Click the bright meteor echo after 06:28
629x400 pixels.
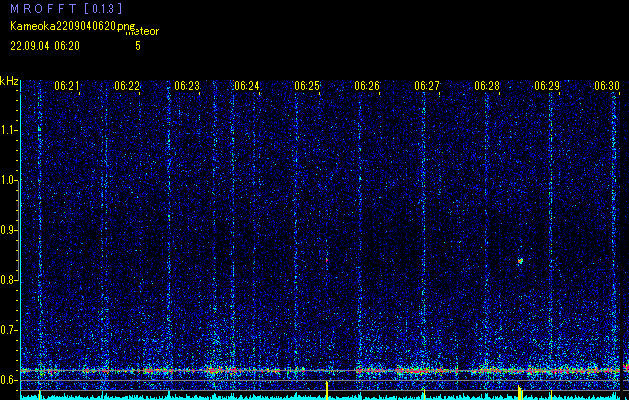[x=520, y=261]
